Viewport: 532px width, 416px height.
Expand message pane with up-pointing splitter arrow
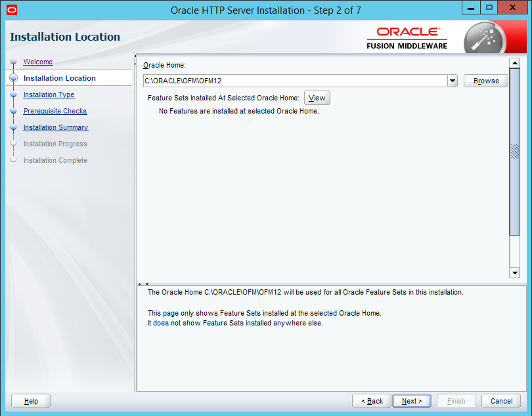tap(140, 283)
